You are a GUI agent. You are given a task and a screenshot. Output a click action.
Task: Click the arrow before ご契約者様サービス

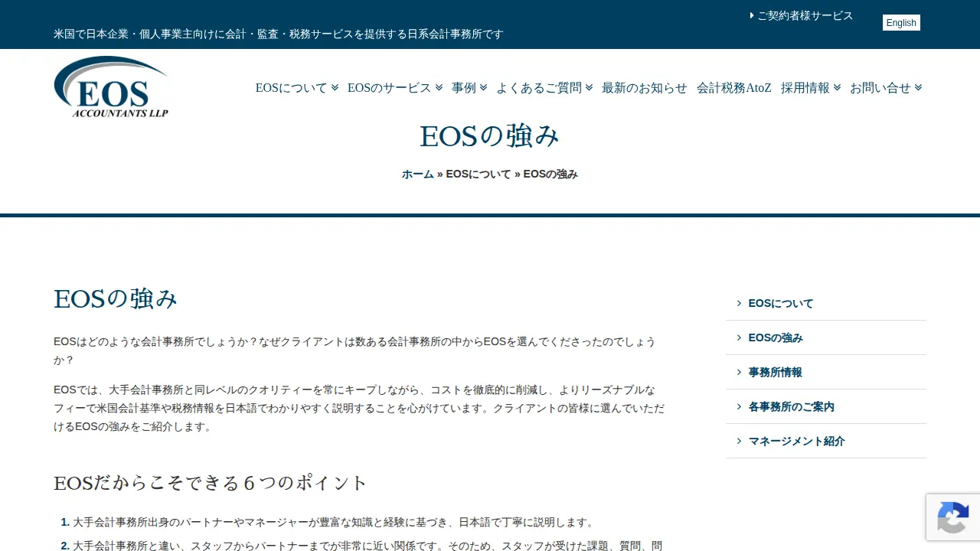[x=752, y=15]
